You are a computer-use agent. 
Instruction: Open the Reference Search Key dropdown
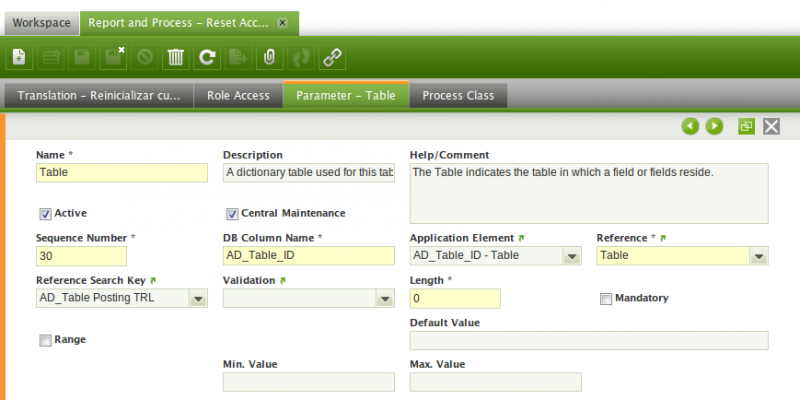click(x=197, y=298)
